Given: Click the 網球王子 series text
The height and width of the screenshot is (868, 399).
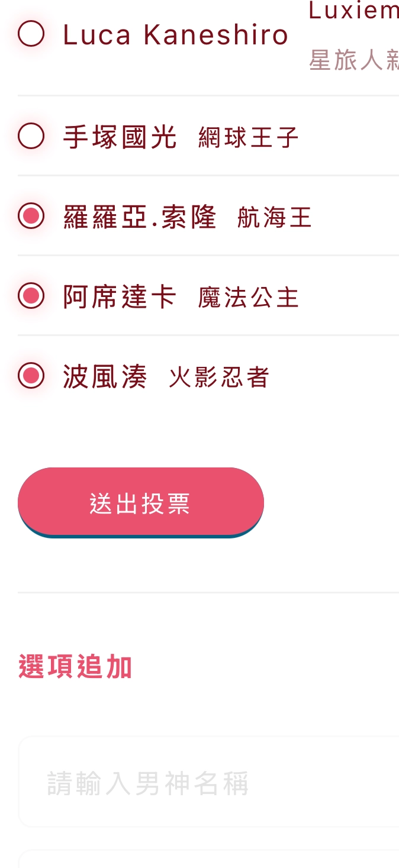Looking at the screenshot, I should [248, 138].
